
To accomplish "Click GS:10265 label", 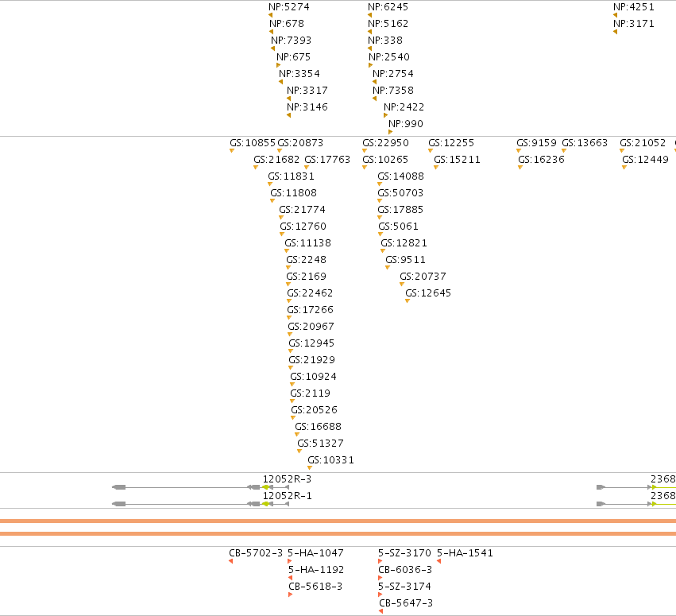I will pos(385,160).
